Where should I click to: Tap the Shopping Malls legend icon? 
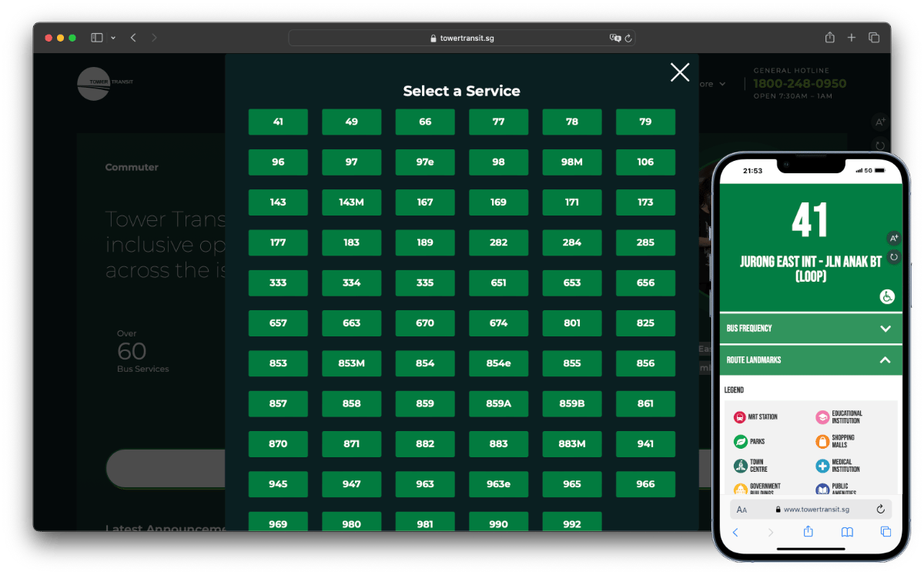(x=822, y=442)
